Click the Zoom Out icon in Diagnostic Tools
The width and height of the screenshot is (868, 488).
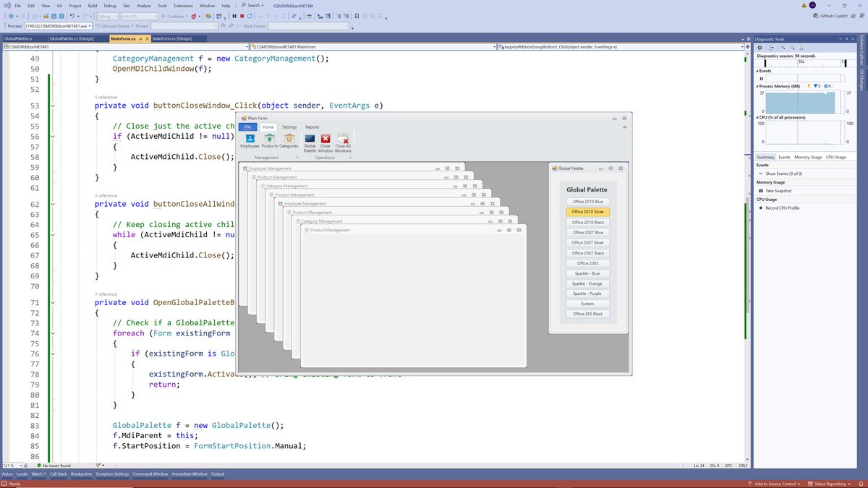pos(792,48)
